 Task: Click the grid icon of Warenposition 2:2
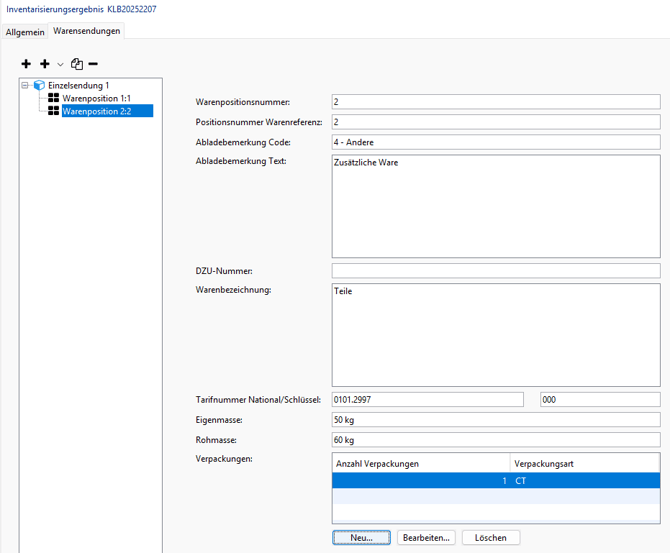[x=53, y=111]
